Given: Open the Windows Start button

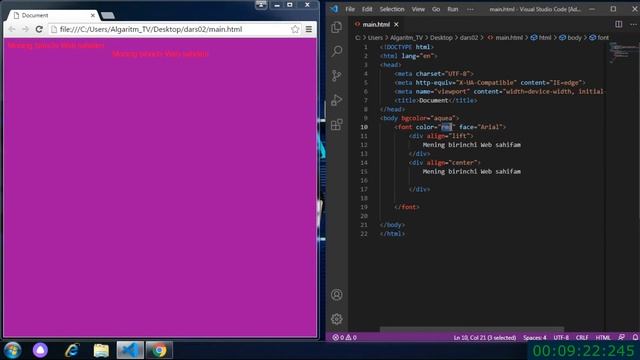Looking at the screenshot, I should [x=13, y=350].
